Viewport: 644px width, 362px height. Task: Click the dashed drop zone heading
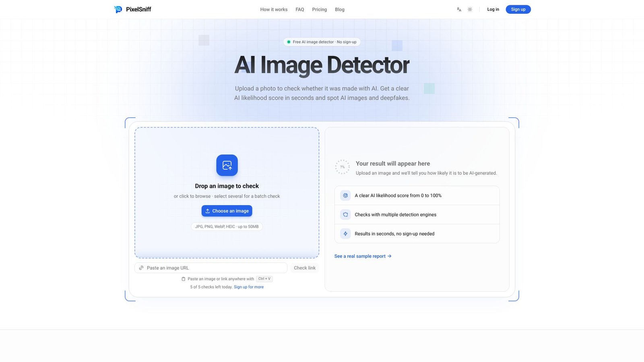click(227, 186)
